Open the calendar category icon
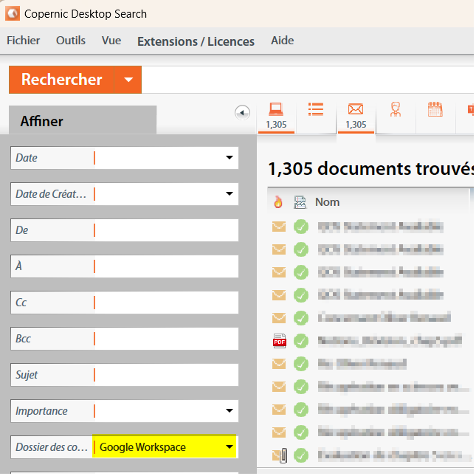 click(x=435, y=110)
